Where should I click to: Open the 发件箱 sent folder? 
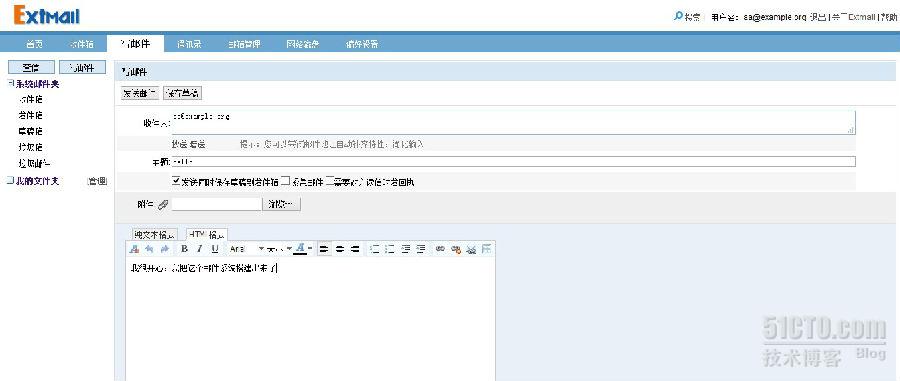(31, 115)
